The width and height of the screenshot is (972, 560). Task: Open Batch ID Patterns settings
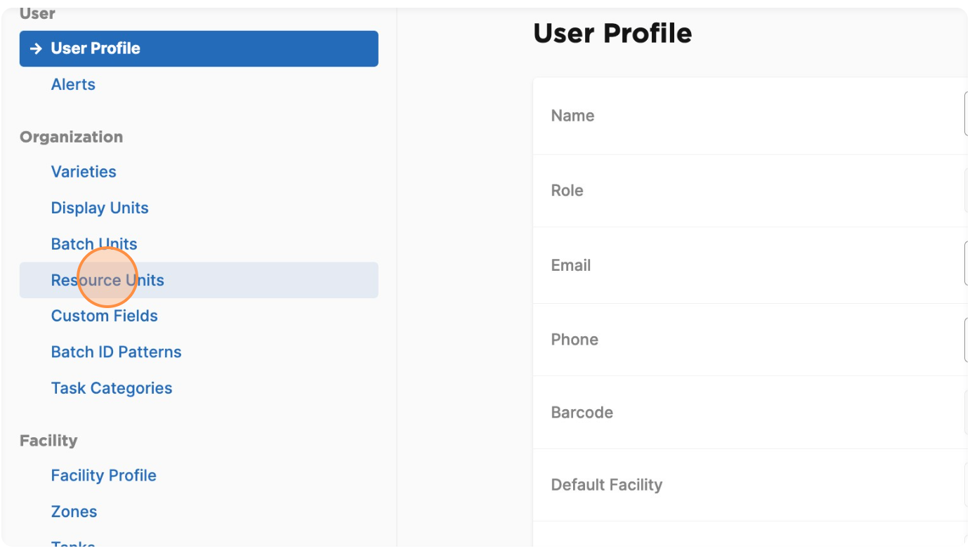point(117,352)
